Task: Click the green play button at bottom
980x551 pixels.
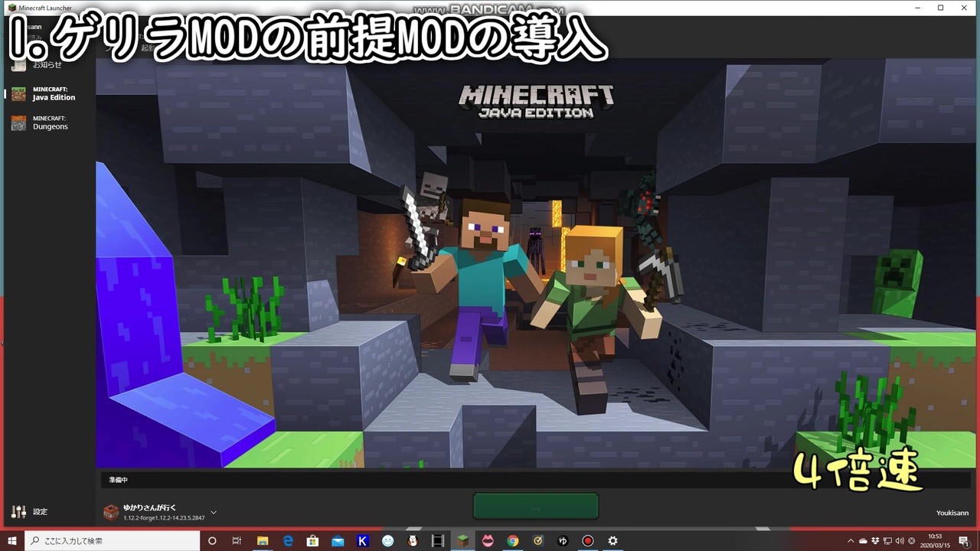Action: (x=535, y=506)
